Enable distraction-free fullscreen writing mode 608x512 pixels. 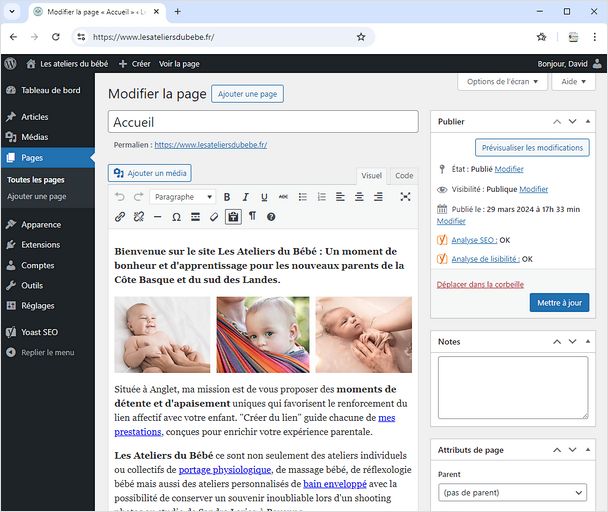point(405,197)
